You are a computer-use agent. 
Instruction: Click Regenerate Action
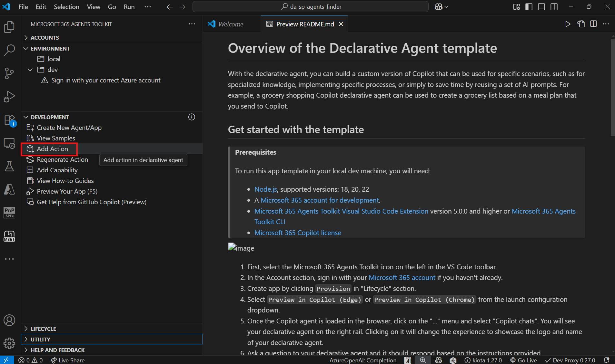tap(62, 159)
